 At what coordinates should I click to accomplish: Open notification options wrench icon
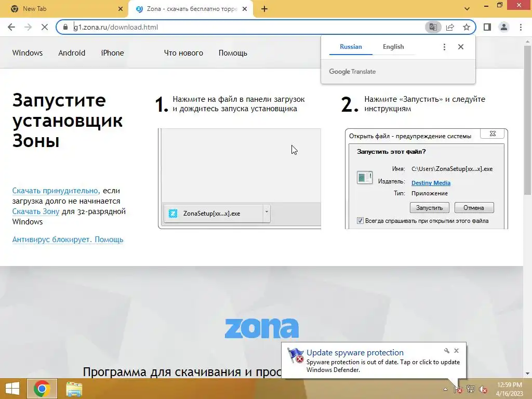coord(446,351)
